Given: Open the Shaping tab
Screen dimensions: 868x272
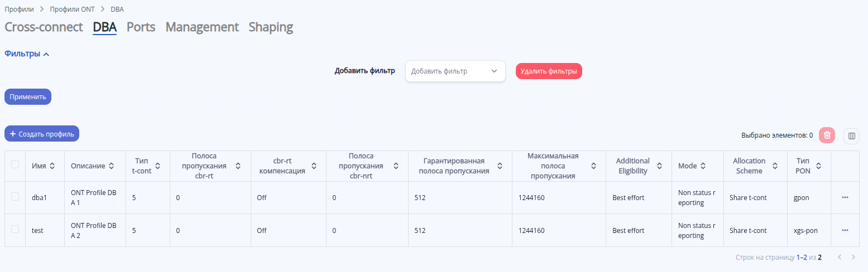Looking at the screenshot, I should tap(271, 27).
